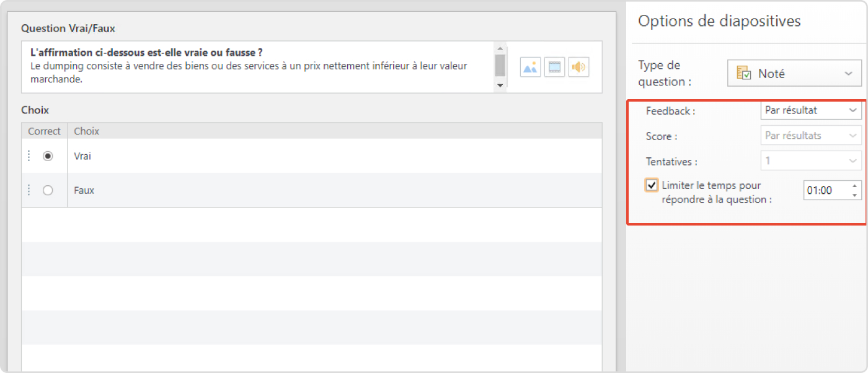Click the Tentatives label
This screenshot has height=373, width=868.
[x=671, y=162]
